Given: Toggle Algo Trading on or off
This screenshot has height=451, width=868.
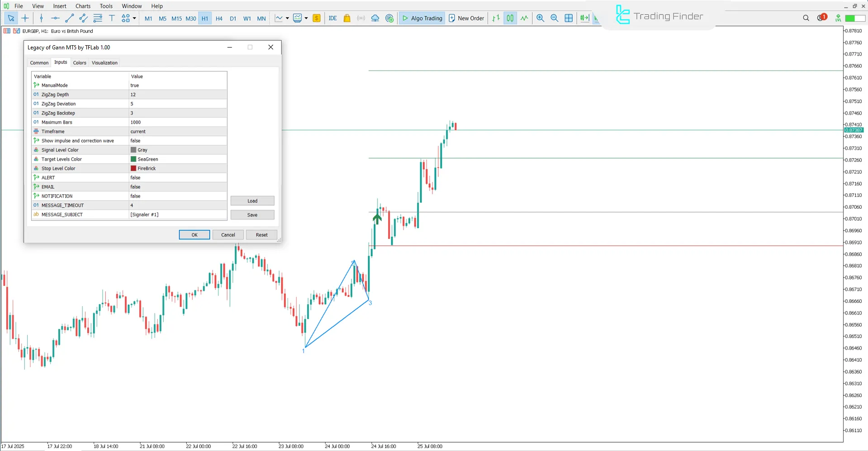Looking at the screenshot, I should coord(421,18).
